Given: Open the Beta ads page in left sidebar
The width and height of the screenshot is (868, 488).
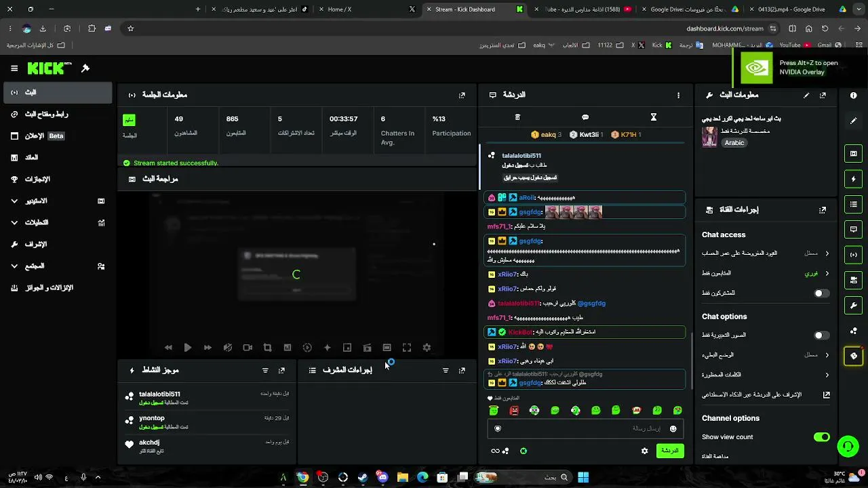Looking at the screenshot, I should pyautogui.click(x=58, y=136).
